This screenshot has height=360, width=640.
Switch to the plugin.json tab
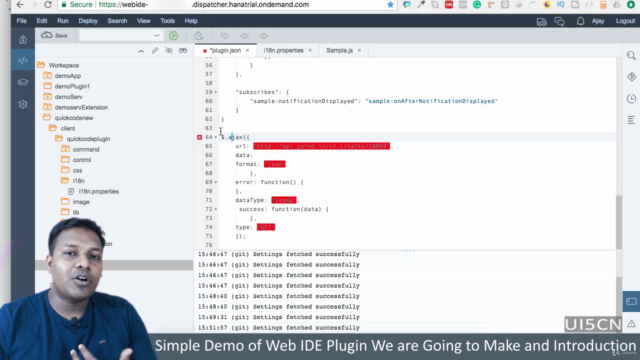(x=225, y=51)
